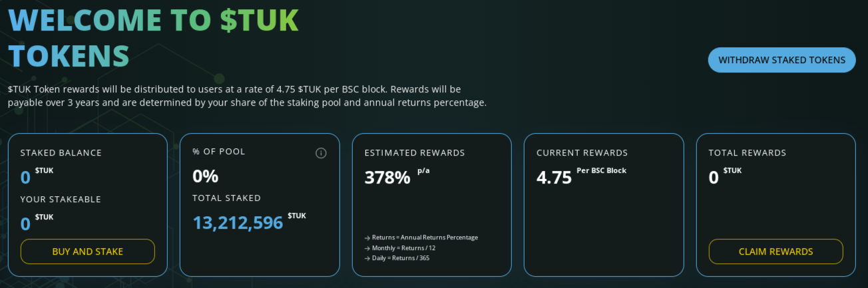The width and height of the screenshot is (868, 288).
Task: Click the info icon beside % of Pool
Action: point(321,153)
